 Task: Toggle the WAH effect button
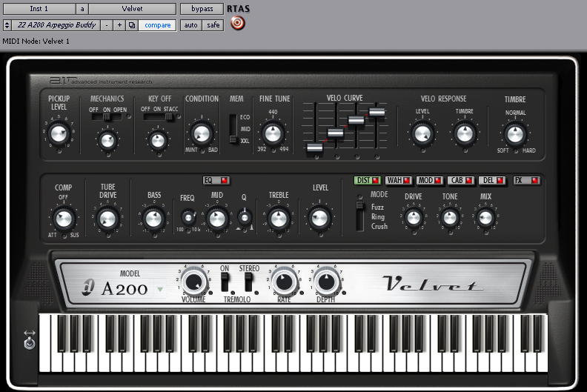[399, 181]
